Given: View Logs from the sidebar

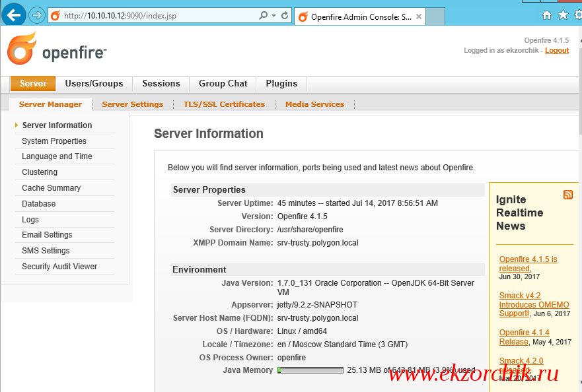Looking at the screenshot, I should click(30, 220).
